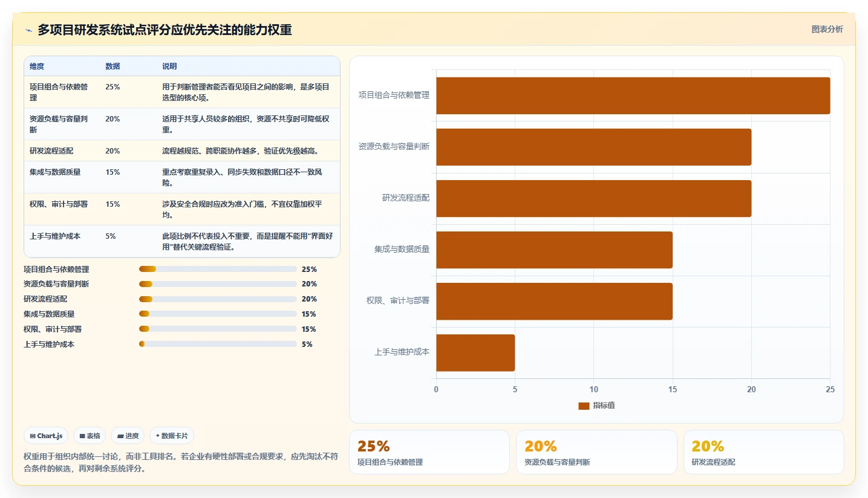
Task: Click the x-axis tick value 25
Action: [x=830, y=390]
